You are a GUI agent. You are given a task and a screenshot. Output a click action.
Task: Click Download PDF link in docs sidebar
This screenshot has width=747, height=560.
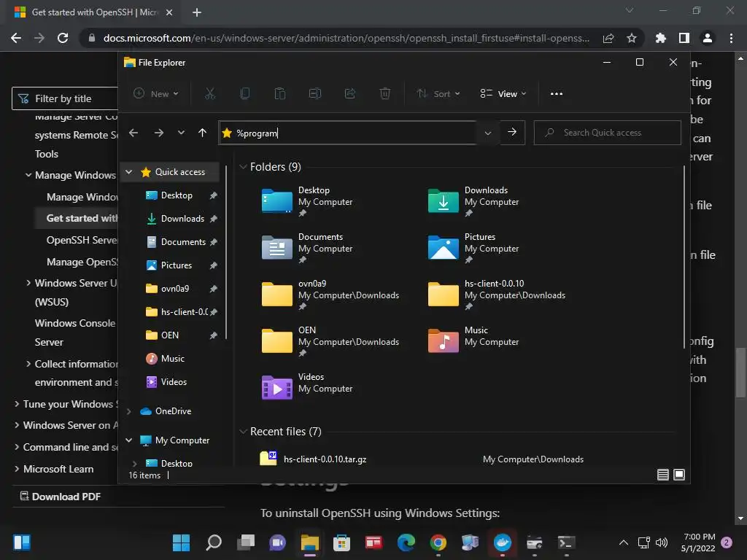pos(61,496)
